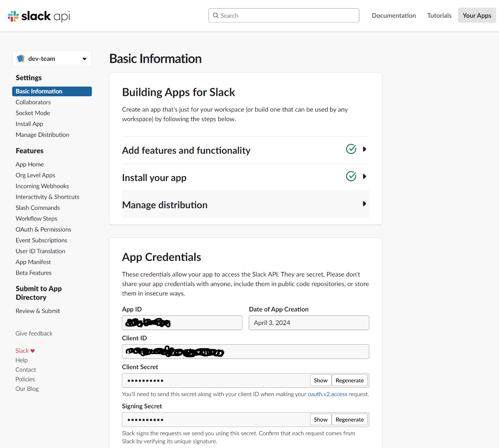This screenshot has height=448, width=499.
Task: Click the dev-team app icon
Action: pyautogui.click(x=21, y=58)
